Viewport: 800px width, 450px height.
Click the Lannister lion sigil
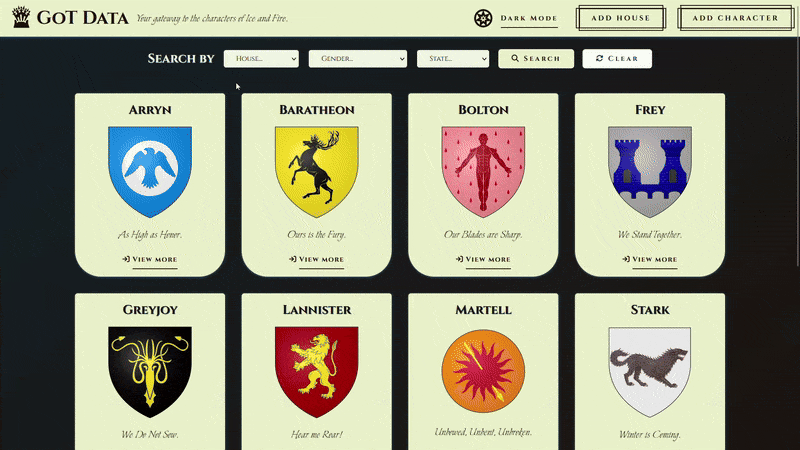click(317, 372)
